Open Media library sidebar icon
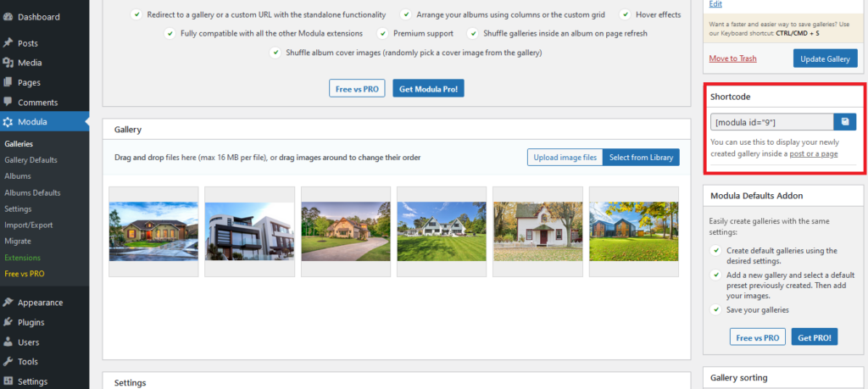Image resolution: width=868 pixels, height=389 pixels. pyautogui.click(x=8, y=63)
